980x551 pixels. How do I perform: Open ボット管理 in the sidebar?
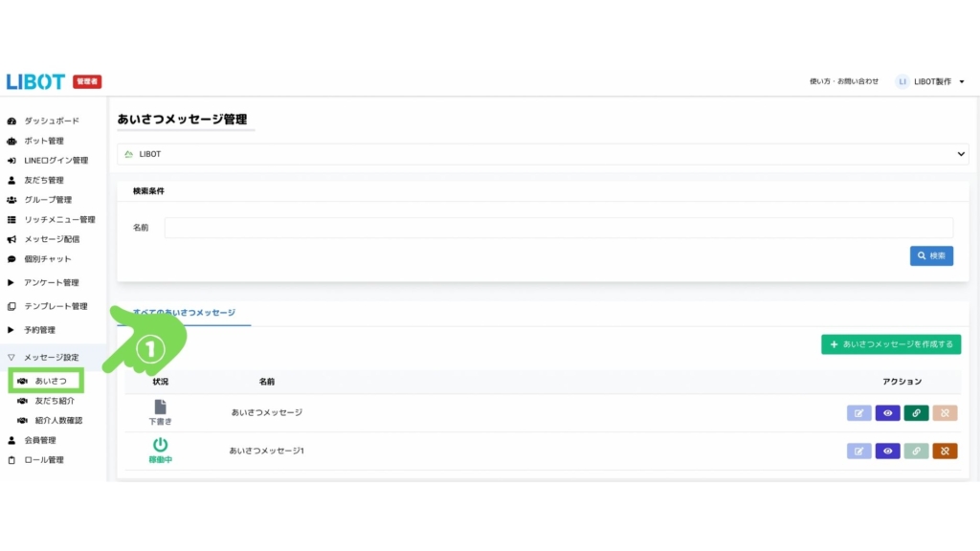(43, 141)
